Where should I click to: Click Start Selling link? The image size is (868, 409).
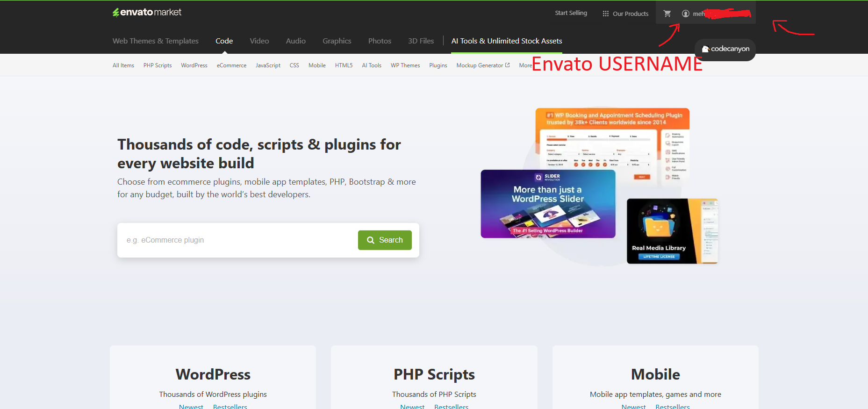[571, 13]
